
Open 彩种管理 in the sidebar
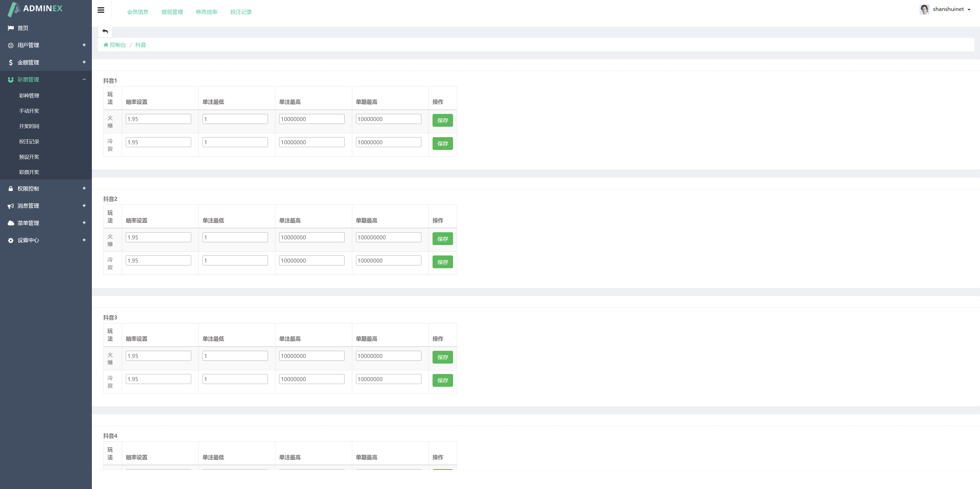pyautogui.click(x=29, y=96)
